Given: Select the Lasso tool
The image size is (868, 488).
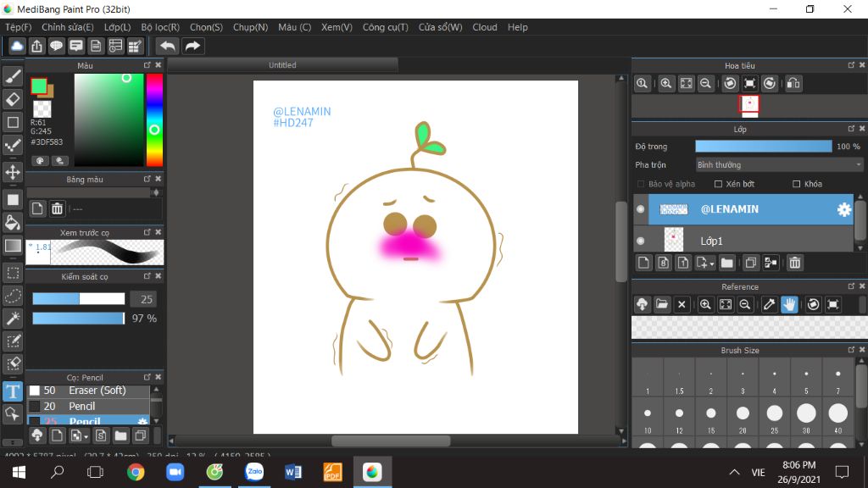Looking at the screenshot, I should point(13,296).
